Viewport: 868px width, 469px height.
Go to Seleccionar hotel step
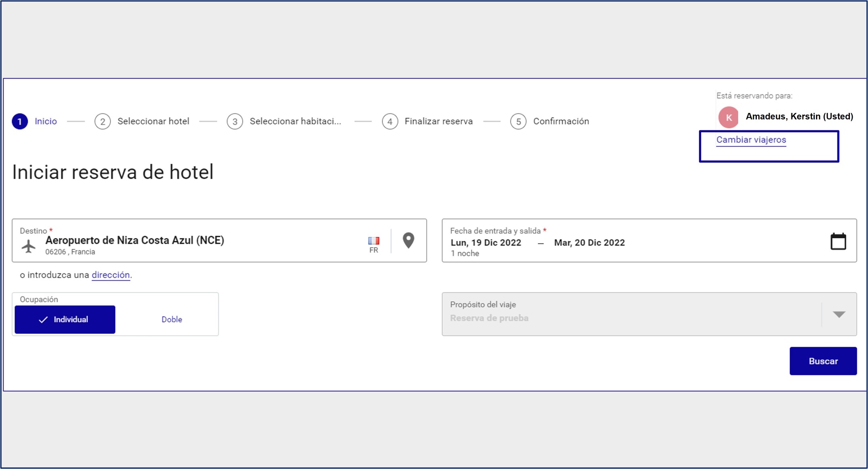pos(153,121)
